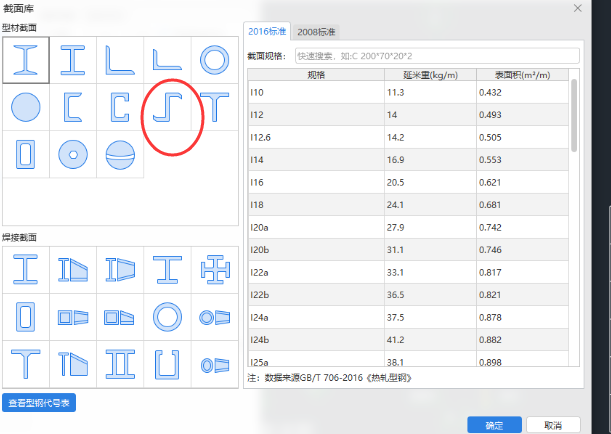
Task: Select welded I-beam with one-sided taper icon
Action: coord(73,270)
